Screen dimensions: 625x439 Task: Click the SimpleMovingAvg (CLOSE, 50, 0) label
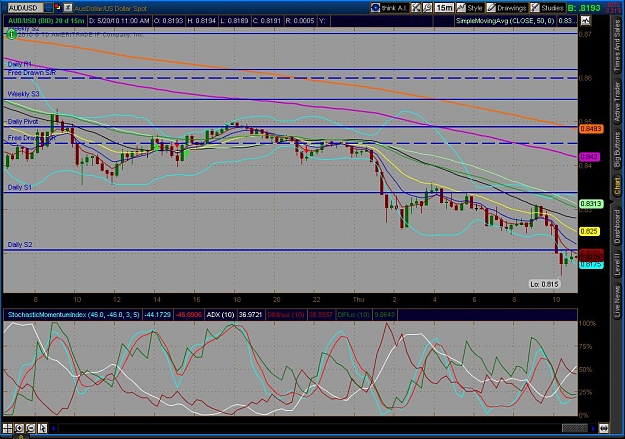[505, 21]
